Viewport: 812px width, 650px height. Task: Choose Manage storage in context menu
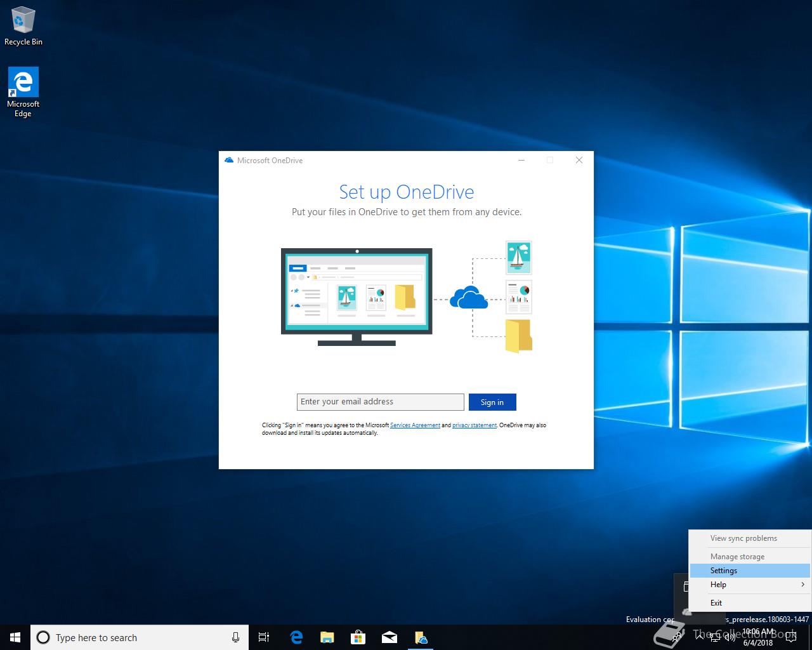coord(750,557)
